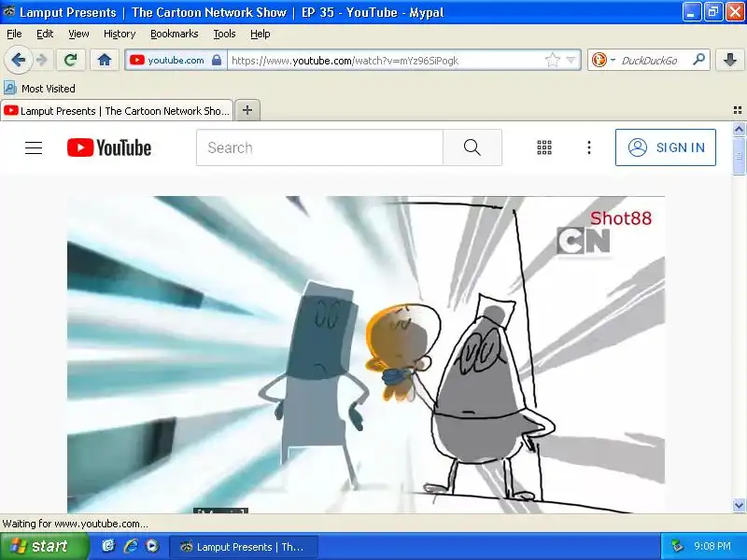The image size is (747, 560).
Task: Open the URL history dropdown arrow
Action: pyautogui.click(x=571, y=61)
